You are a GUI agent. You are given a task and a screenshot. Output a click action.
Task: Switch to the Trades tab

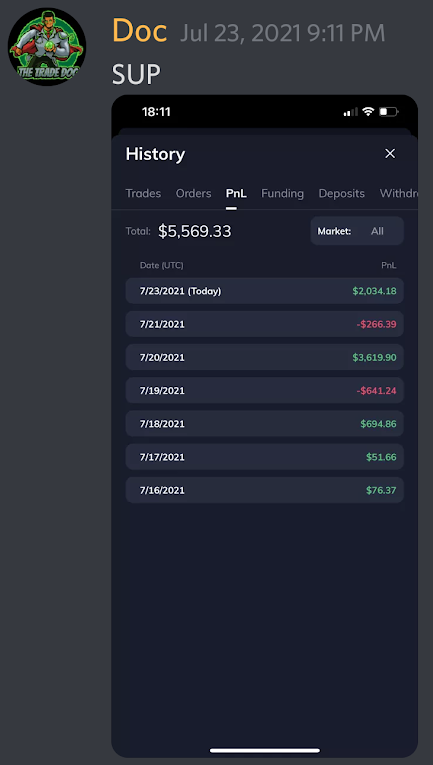pyautogui.click(x=143, y=193)
